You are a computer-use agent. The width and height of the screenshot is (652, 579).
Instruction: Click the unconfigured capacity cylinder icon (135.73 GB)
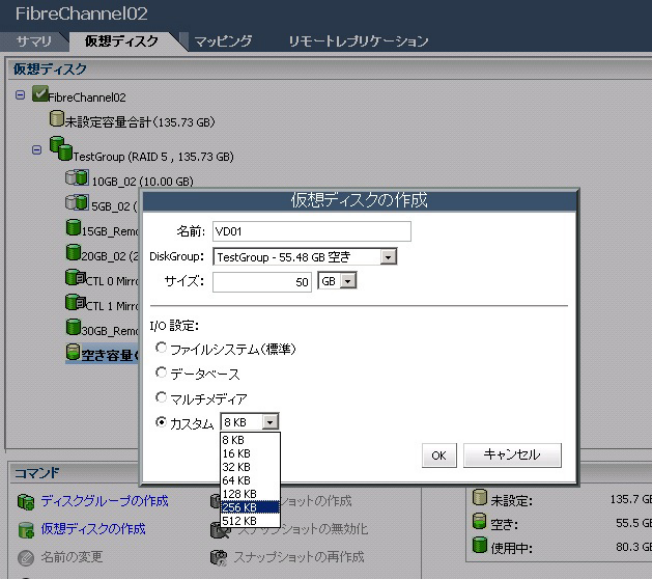[x=56, y=119]
